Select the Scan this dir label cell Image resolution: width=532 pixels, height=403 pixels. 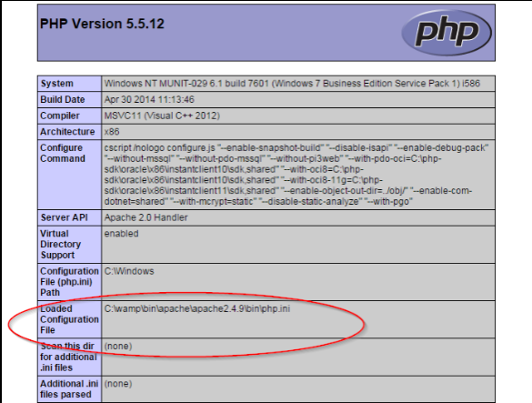(x=69, y=357)
